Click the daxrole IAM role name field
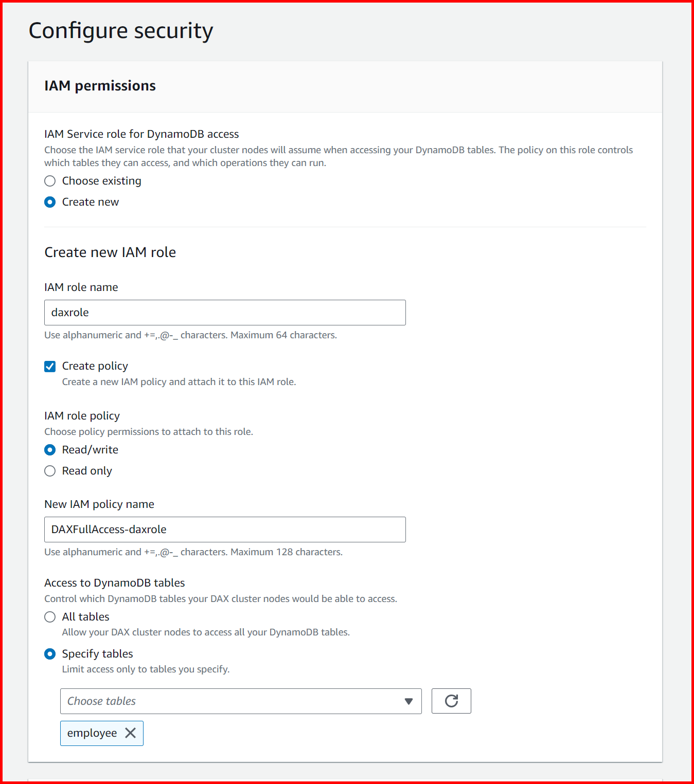694x784 pixels. pos(225,312)
